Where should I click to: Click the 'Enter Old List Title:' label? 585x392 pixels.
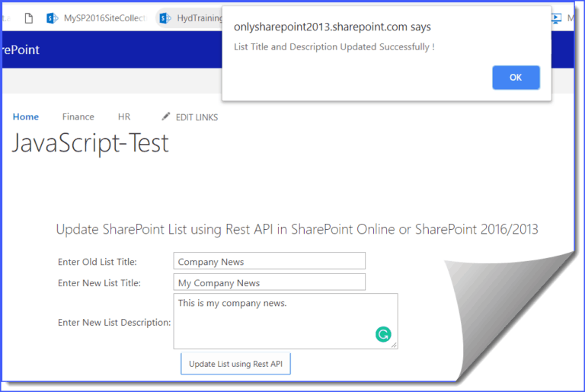point(97,262)
